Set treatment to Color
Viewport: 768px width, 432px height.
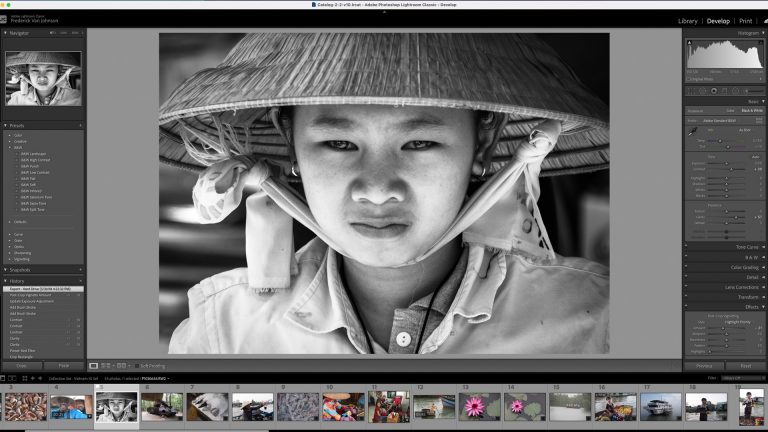pos(730,111)
